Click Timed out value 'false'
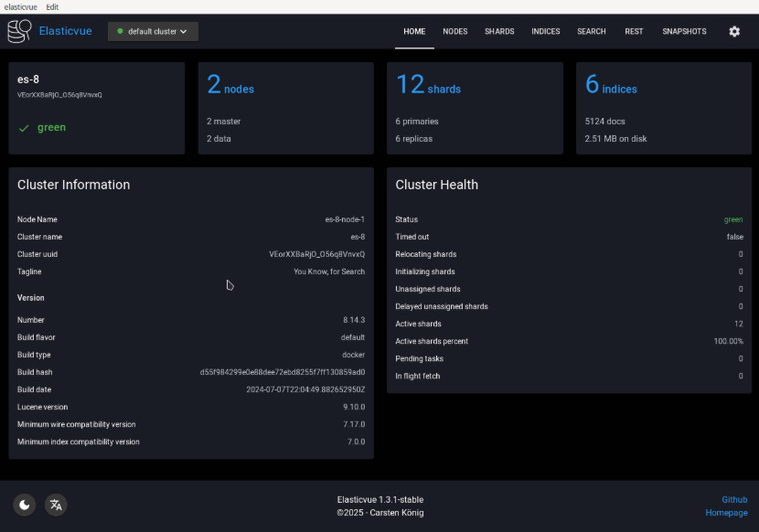Viewport: 759px width, 532px height. pyautogui.click(x=735, y=237)
